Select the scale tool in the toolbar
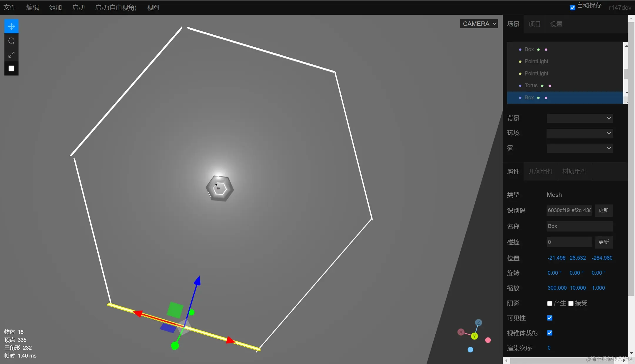The image size is (635, 364). [x=11, y=55]
